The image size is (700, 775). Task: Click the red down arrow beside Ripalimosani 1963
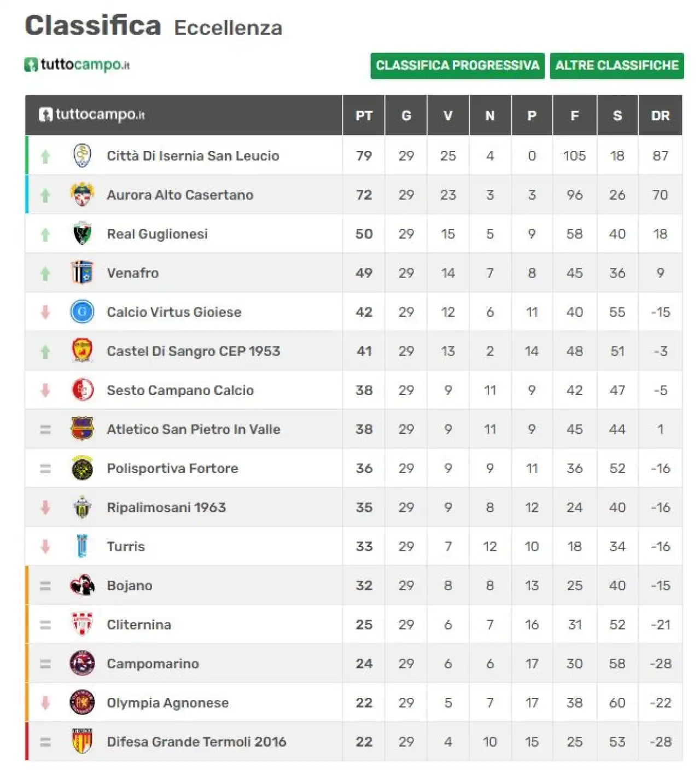click(x=45, y=507)
